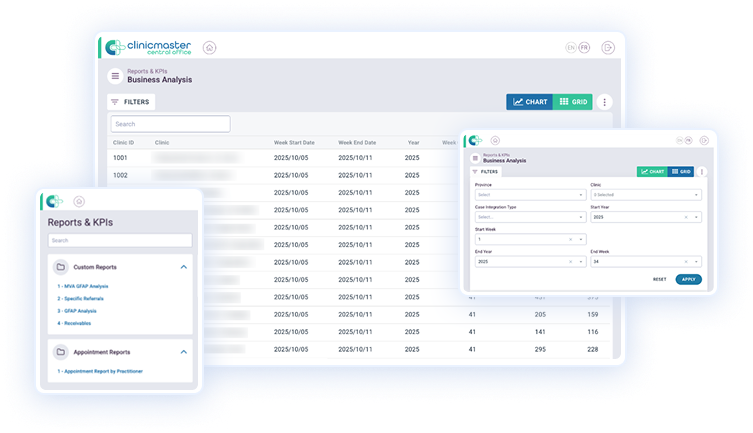Open the three-dots more options menu in main window

click(604, 102)
